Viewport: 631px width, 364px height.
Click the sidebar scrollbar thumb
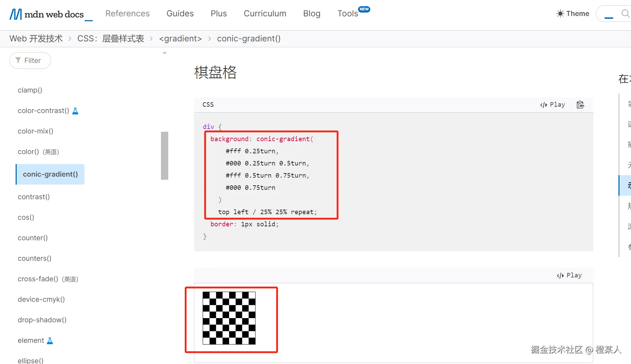point(164,156)
